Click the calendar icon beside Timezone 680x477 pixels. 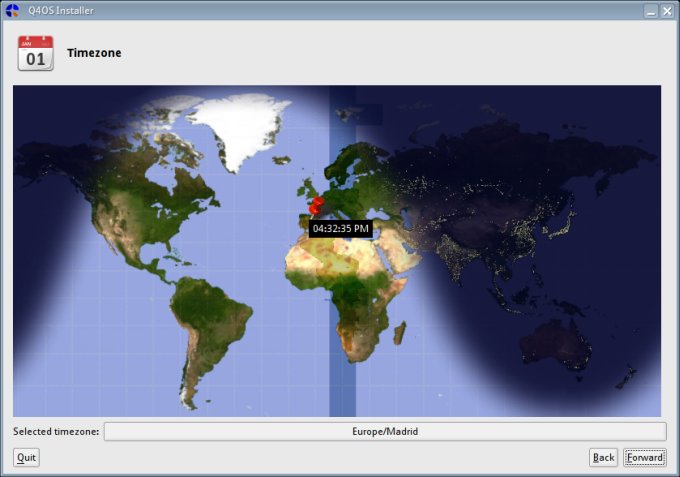36,53
